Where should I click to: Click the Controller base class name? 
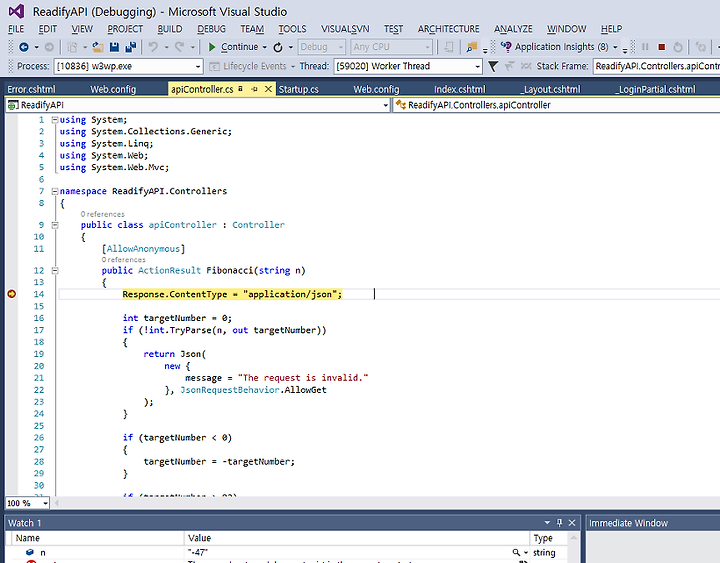(258, 225)
